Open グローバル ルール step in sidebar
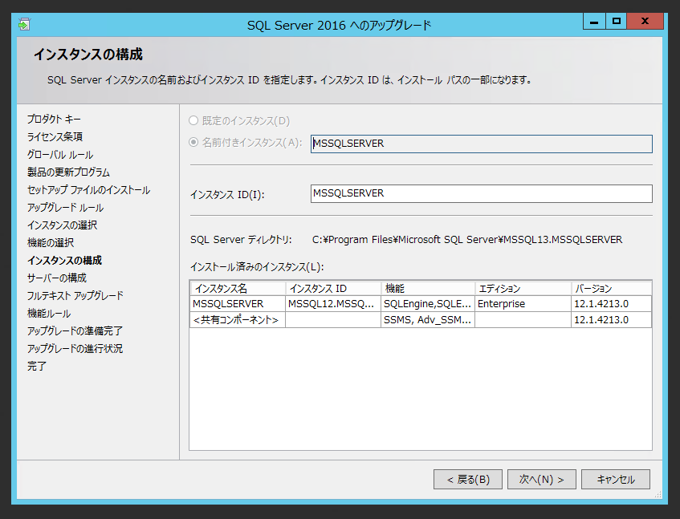 click(60, 155)
